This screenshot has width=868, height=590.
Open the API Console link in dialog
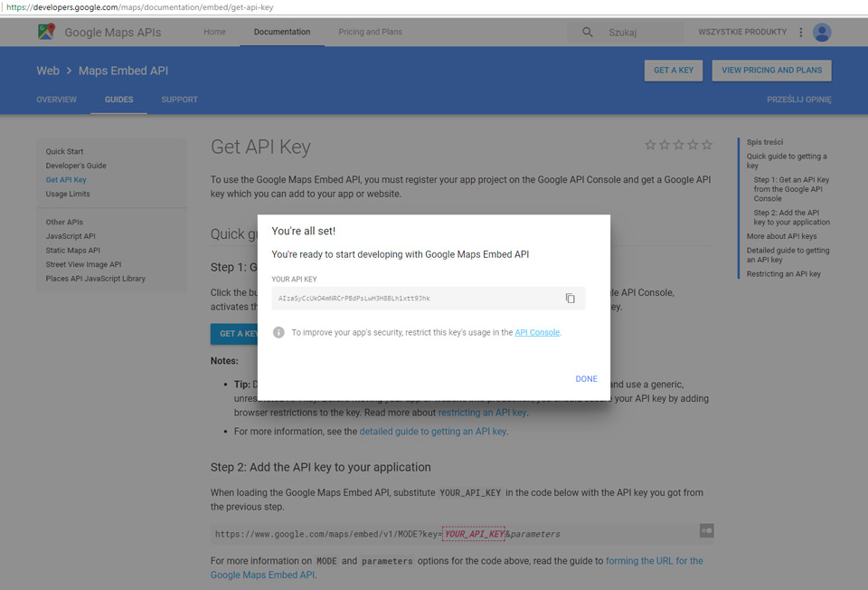537,332
